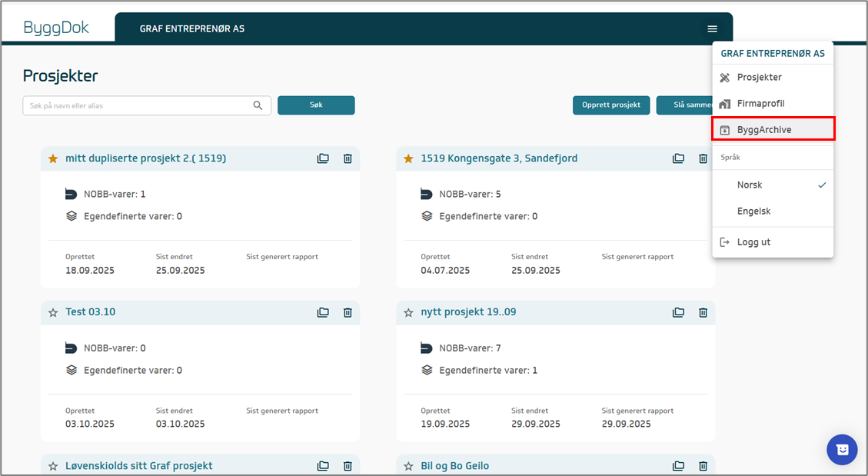
Task: Click the search magnifier icon in search field
Action: pyautogui.click(x=258, y=105)
